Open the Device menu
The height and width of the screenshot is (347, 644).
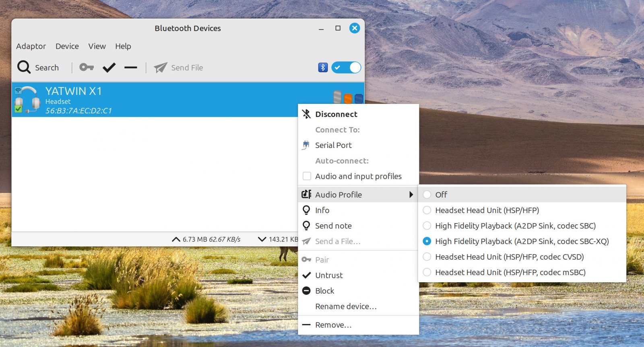pyautogui.click(x=67, y=46)
